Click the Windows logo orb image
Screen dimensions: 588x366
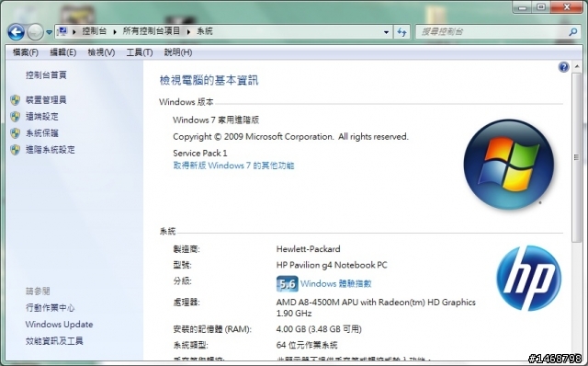pyautogui.click(x=508, y=164)
